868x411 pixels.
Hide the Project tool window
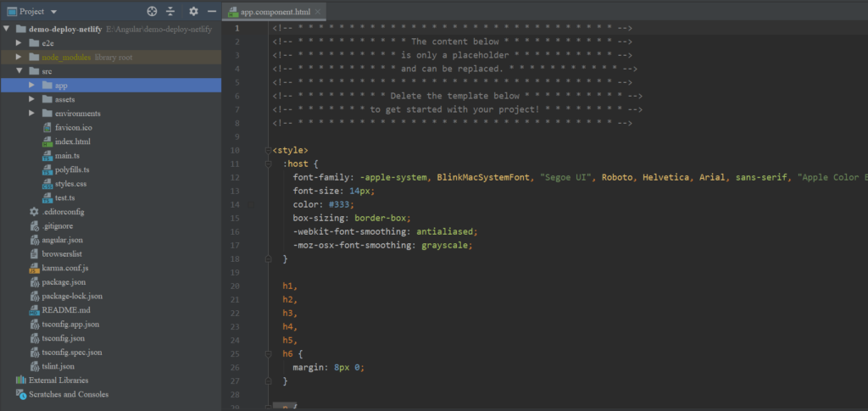point(212,12)
